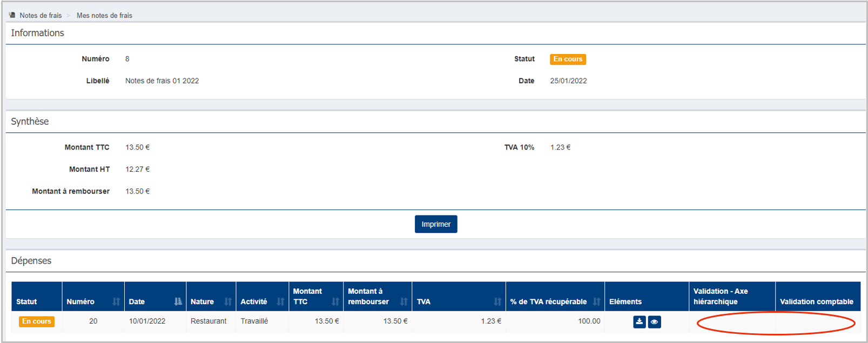Select the Restaurant cell in expenses table
Viewport: 868px width, 343px height.
coord(208,321)
